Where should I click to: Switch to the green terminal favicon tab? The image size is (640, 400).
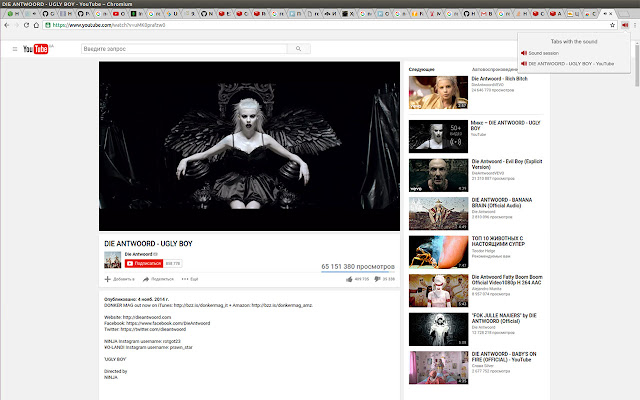[x=133, y=13]
